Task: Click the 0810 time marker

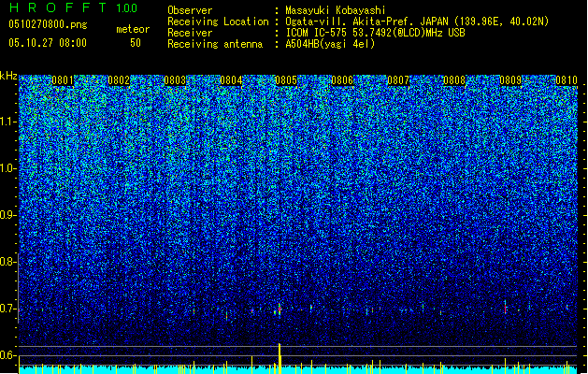Action: (566, 80)
